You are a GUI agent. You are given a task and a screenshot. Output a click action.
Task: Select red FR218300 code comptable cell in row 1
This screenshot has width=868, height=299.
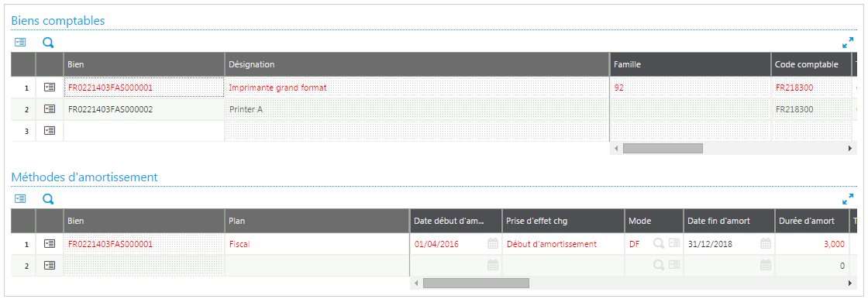811,88
